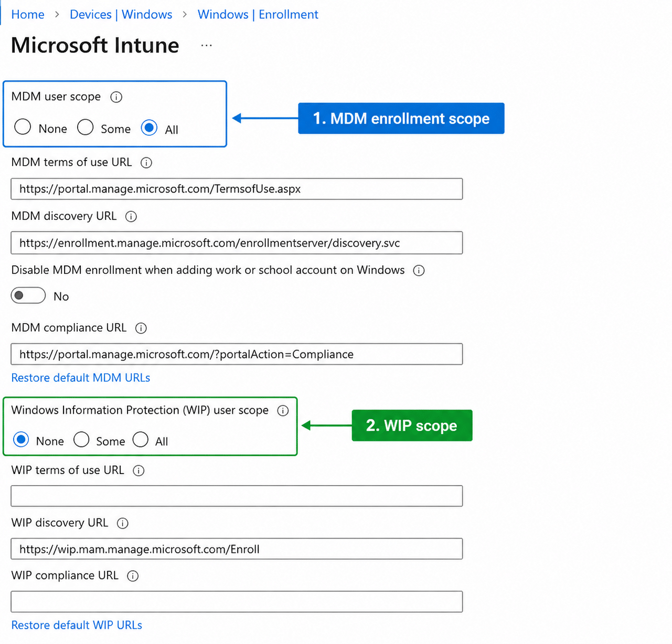
Task: Click the WIP discovery URL field
Action: [x=237, y=549]
